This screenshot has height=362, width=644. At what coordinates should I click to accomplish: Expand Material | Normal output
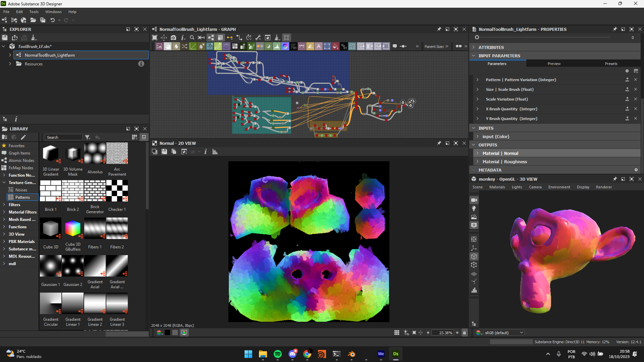click(x=478, y=153)
